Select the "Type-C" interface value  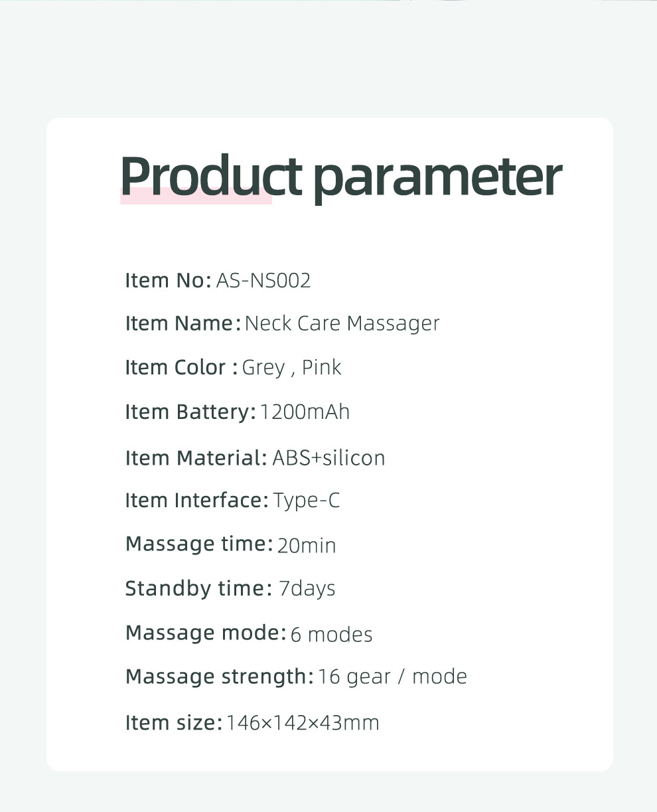coord(307,501)
